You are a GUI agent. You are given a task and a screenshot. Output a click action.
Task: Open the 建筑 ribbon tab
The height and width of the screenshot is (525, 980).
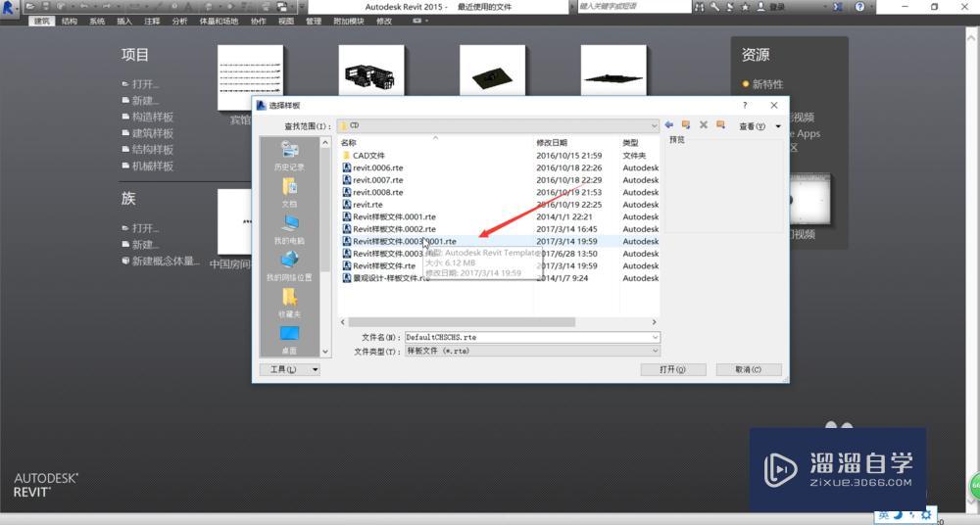tap(41, 21)
